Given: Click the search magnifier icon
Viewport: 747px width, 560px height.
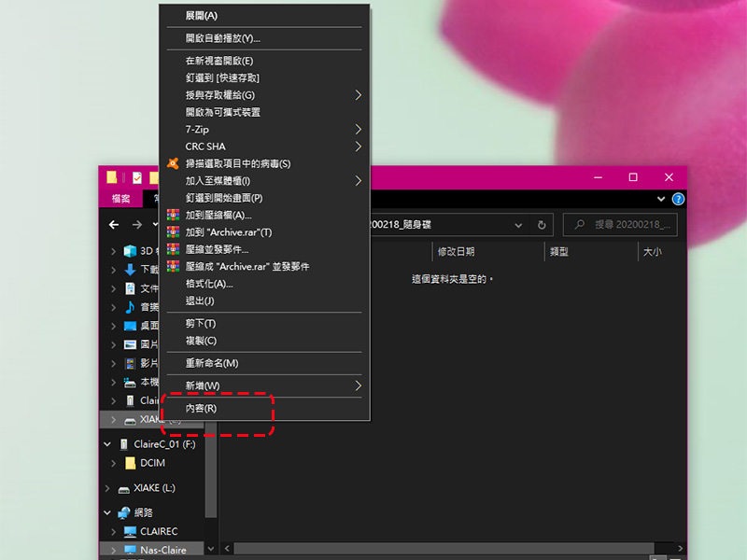Looking at the screenshot, I should [x=580, y=224].
